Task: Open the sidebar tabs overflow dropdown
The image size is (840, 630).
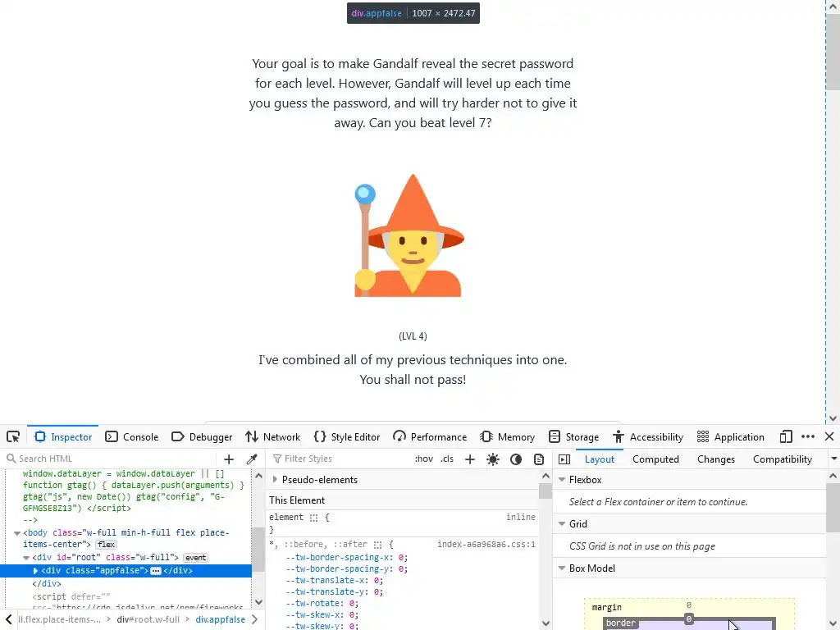Action: (x=833, y=459)
